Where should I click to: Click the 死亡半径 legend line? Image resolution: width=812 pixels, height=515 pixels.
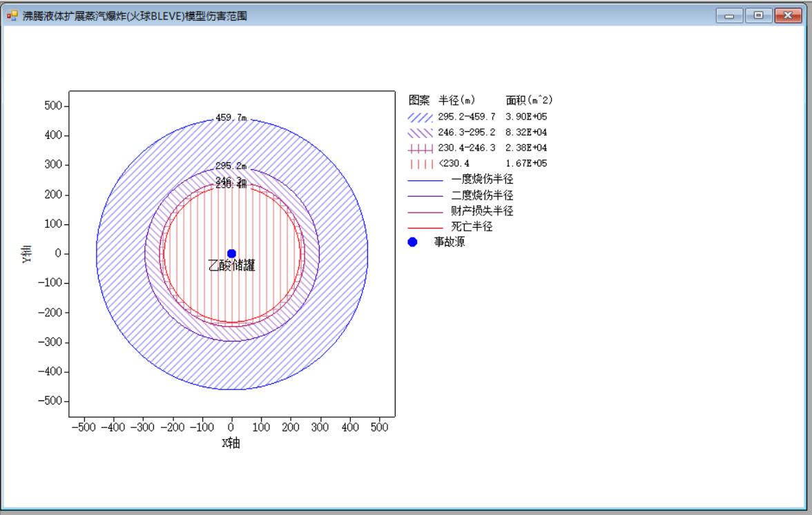point(425,227)
